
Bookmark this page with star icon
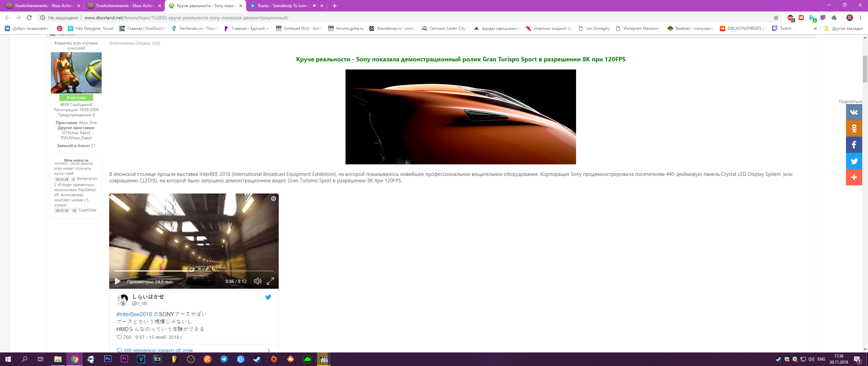776,18
